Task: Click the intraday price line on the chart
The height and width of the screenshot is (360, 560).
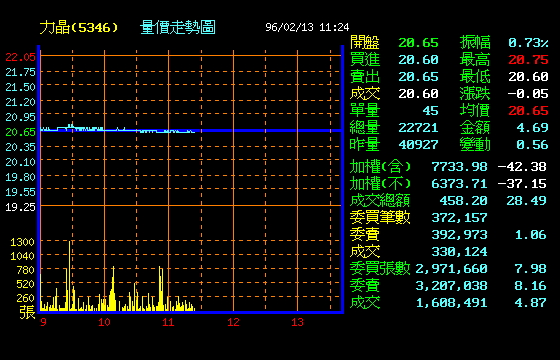Action: 118,129
